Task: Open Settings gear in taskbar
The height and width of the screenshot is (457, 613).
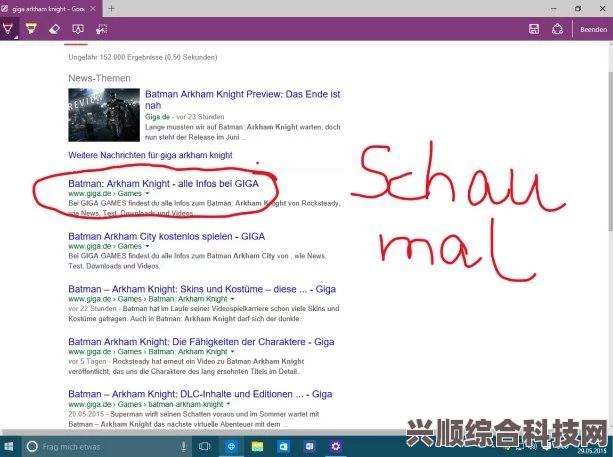Action: pos(336,446)
